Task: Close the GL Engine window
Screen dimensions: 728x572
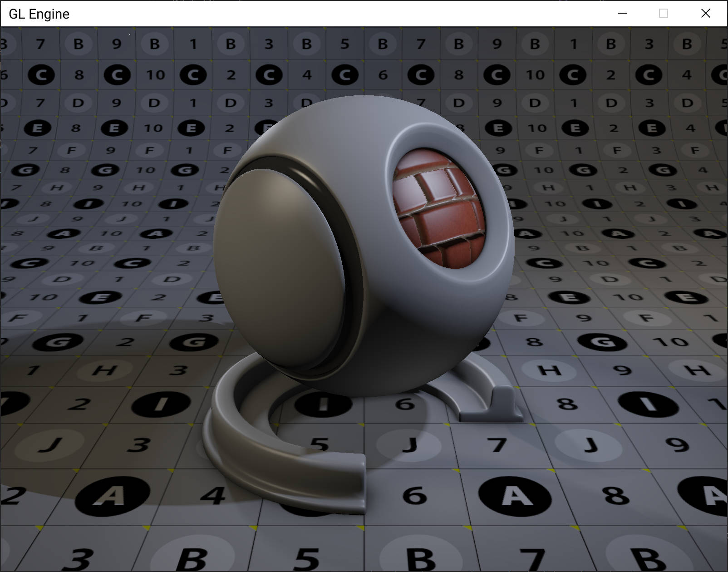Action: click(705, 14)
